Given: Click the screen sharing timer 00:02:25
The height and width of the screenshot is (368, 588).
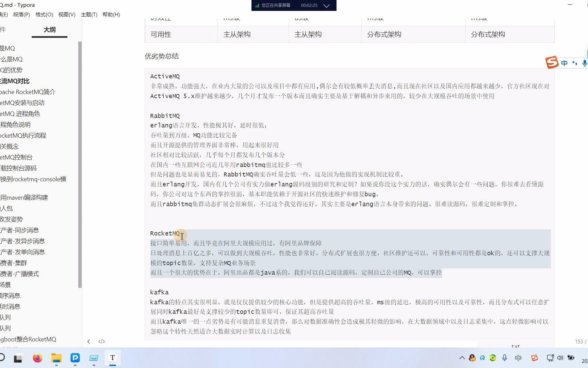Looking at the screenshot, I should 309,5.
